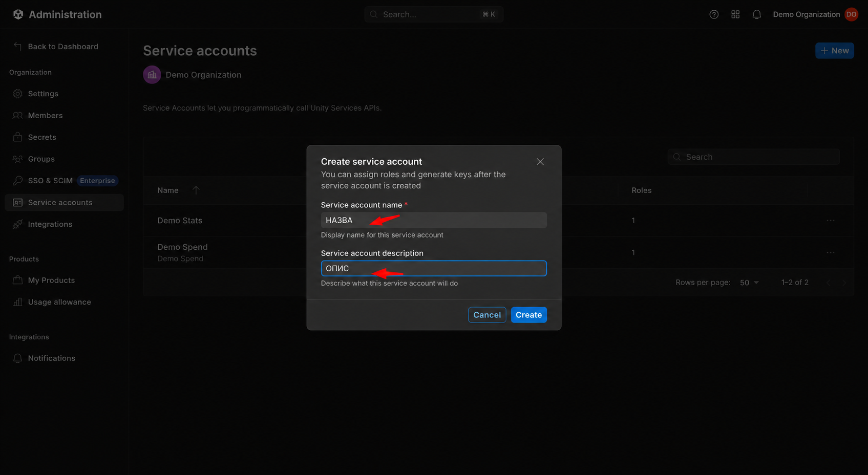Click the New service account button
Image resolution: width=868 pixels, height=475 pixels.
coord(835,51)
